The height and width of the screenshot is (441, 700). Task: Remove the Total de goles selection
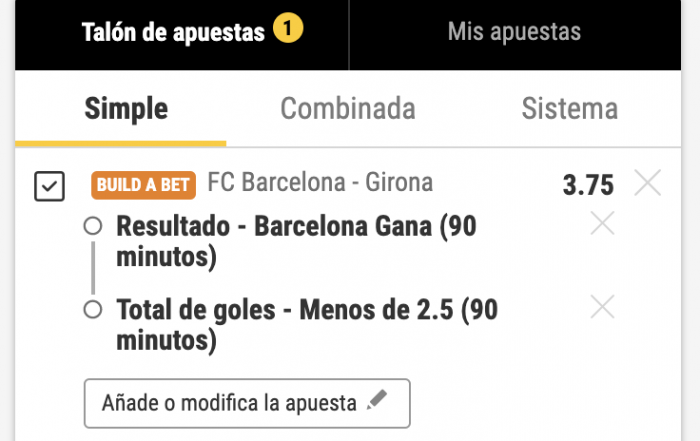[x=602, y=307]
